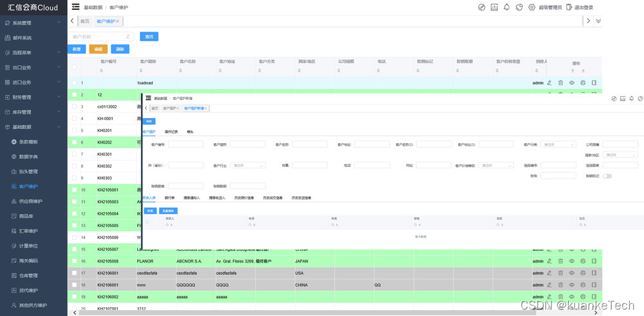The height and width of the screenshot is (316, 644).
Task: Expand 出口业务 sidebar menu
Action: [x=33, y=68]
